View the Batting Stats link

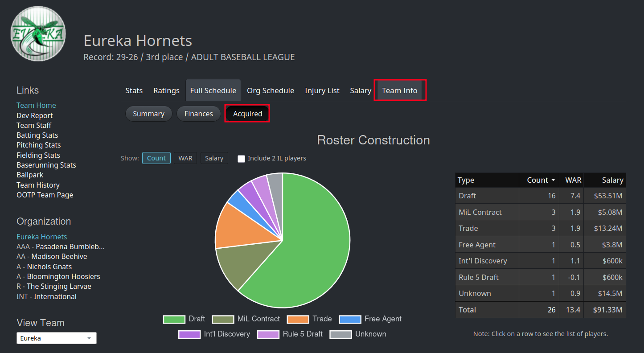tap(37, 135)
